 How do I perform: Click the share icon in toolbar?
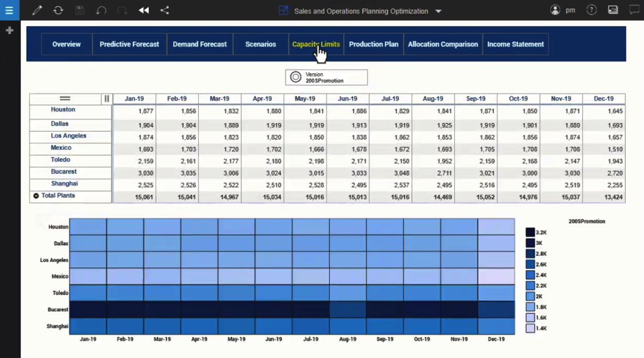[x=164, y=10]
